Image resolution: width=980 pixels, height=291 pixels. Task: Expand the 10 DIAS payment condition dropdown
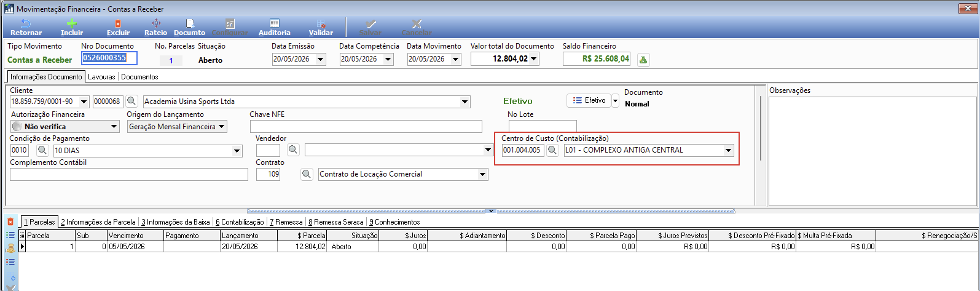[237, 151]
